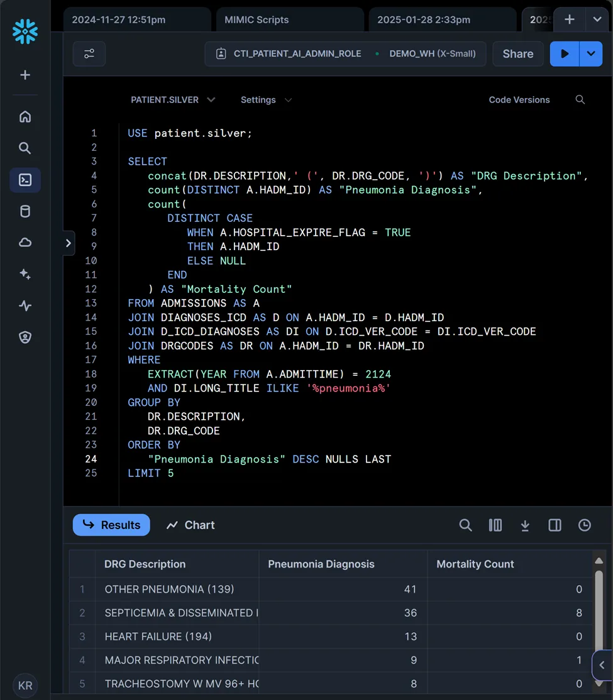613x700 pixels.
Task: Select the Worksheets terminal icon in sidebar
Action: click(x=25, y=180)
